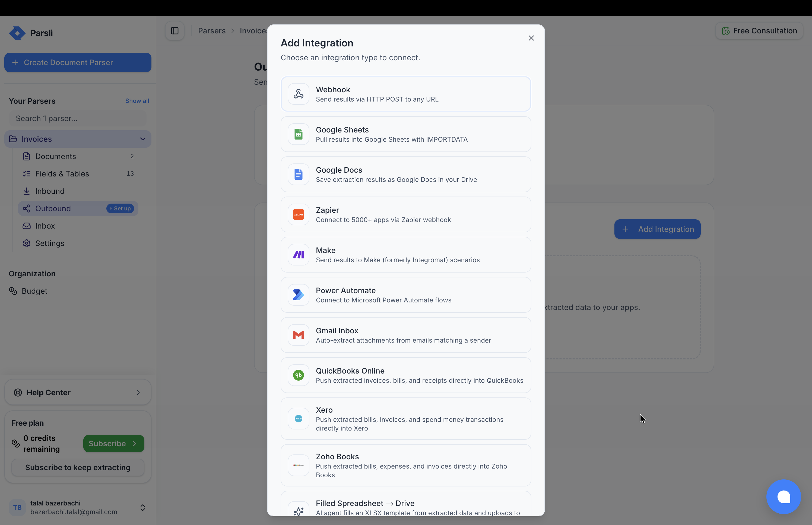Click the QuickBooks Online icon
812x525 pixels.
pos(298,375)
